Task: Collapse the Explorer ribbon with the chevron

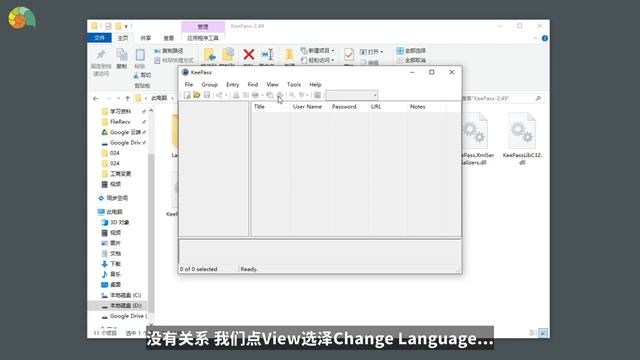Action: tap(535, 38)
